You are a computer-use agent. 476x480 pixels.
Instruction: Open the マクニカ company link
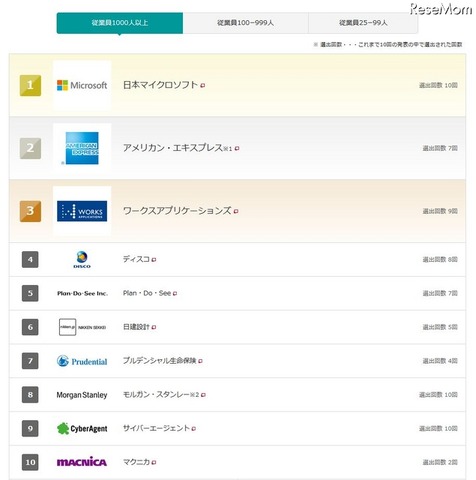coord(136,462)
